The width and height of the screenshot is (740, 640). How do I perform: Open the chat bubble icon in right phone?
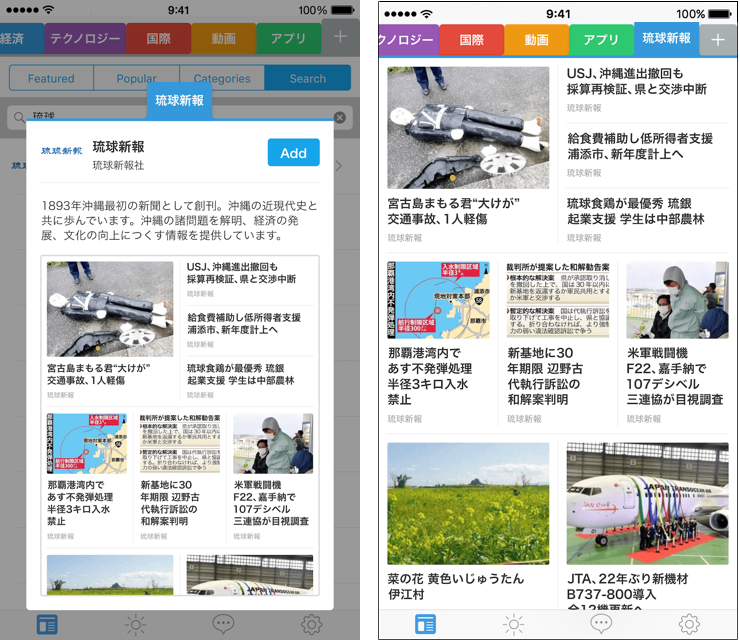pos(601,623)
